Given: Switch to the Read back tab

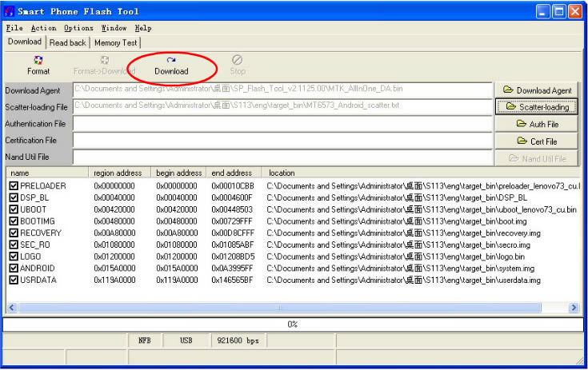Looking at the screenshot, I should (67, 42).
